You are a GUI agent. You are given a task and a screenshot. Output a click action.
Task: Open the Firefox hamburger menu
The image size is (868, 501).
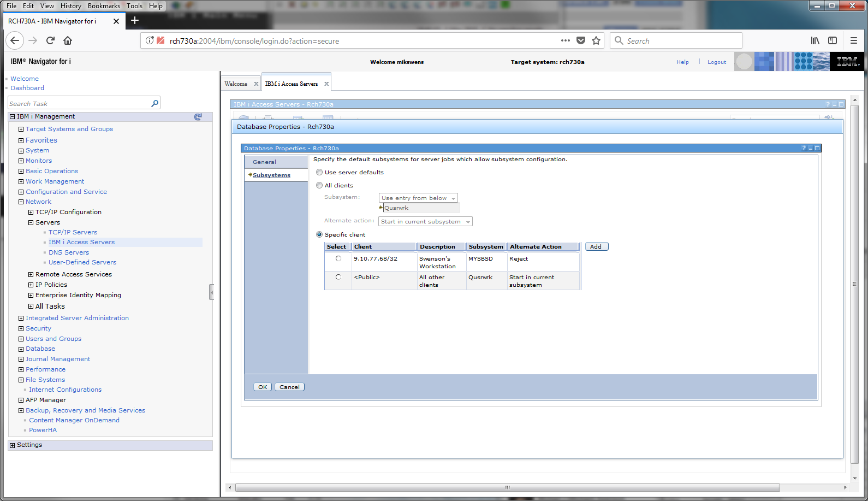coord(854,40)
